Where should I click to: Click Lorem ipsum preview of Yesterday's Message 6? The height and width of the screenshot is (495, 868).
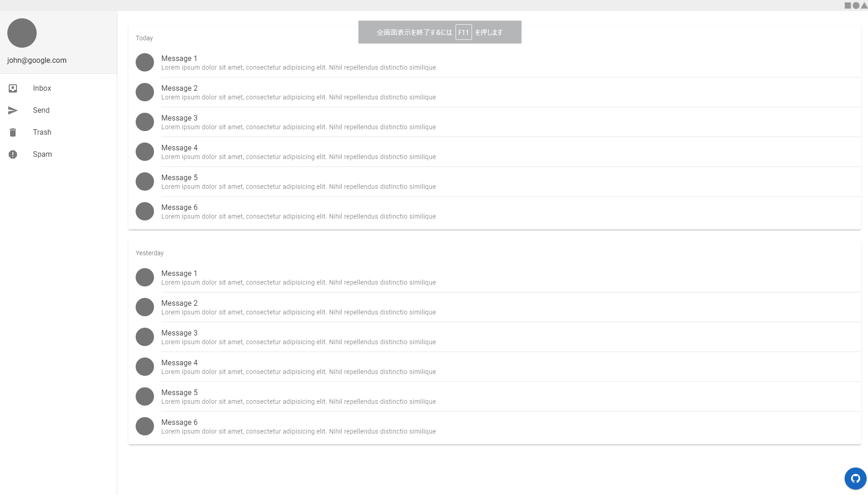click(298, 432)
